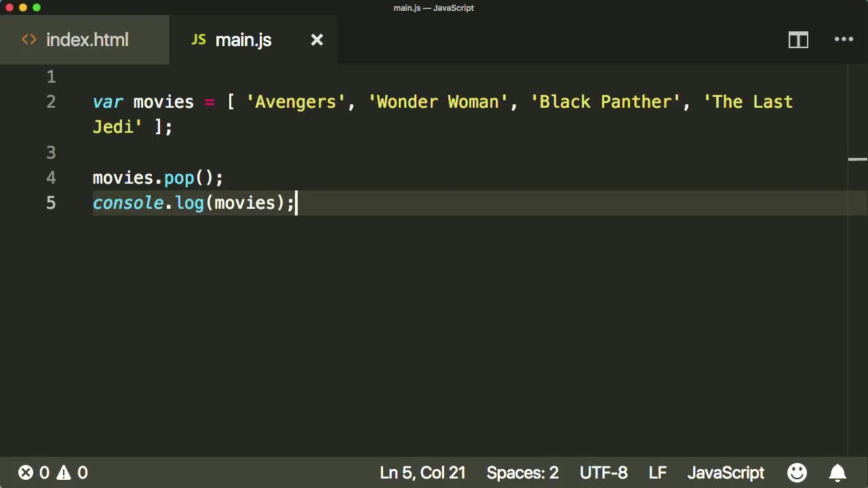This screenshot has height=488, width=868.
Task: Open the split editor icon
Action: [798, 40]
